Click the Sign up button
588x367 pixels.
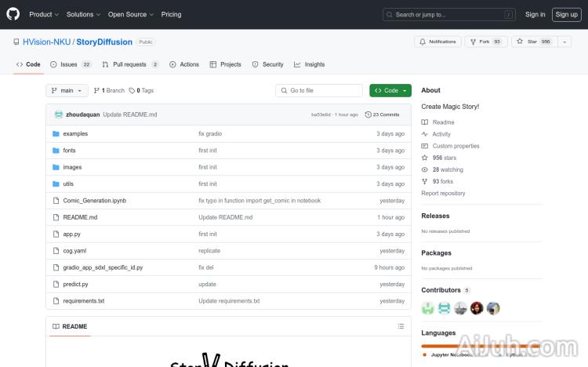point(565,14)
